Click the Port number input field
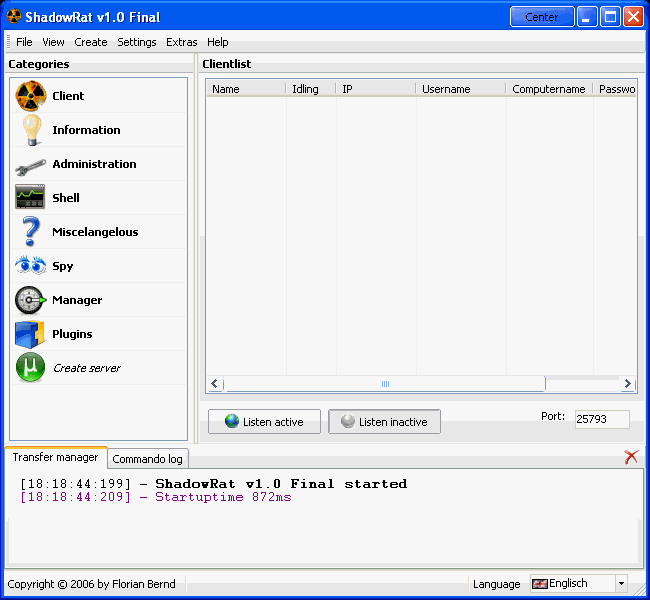The image size is (650, 600). click(x=601, y=420)
